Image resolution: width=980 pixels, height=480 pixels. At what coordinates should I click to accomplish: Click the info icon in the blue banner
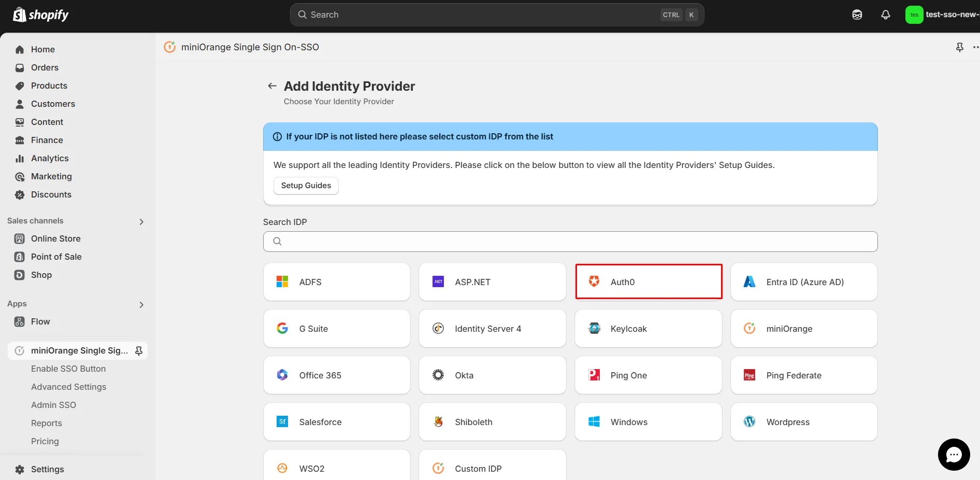tap(277, 137)
